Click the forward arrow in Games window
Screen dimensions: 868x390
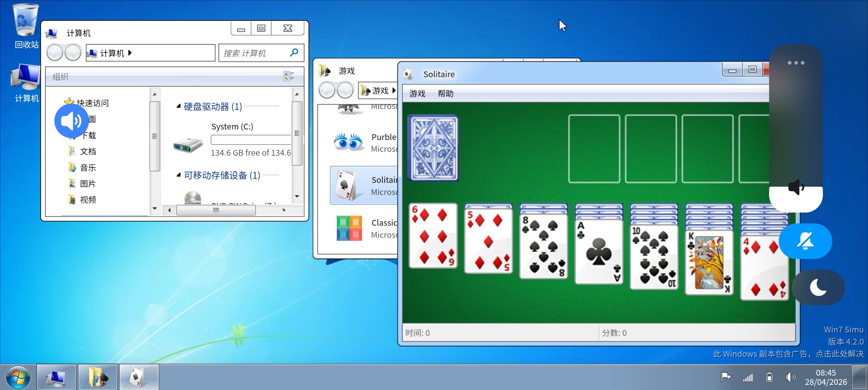pyautogui.click(x=345, y=90)
